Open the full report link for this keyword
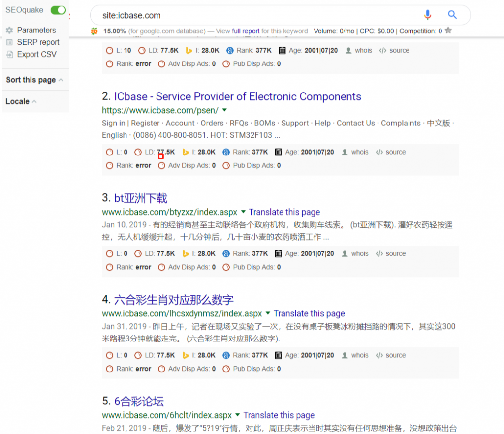This screenshot has width=504, height=434. tap(245, 31)
